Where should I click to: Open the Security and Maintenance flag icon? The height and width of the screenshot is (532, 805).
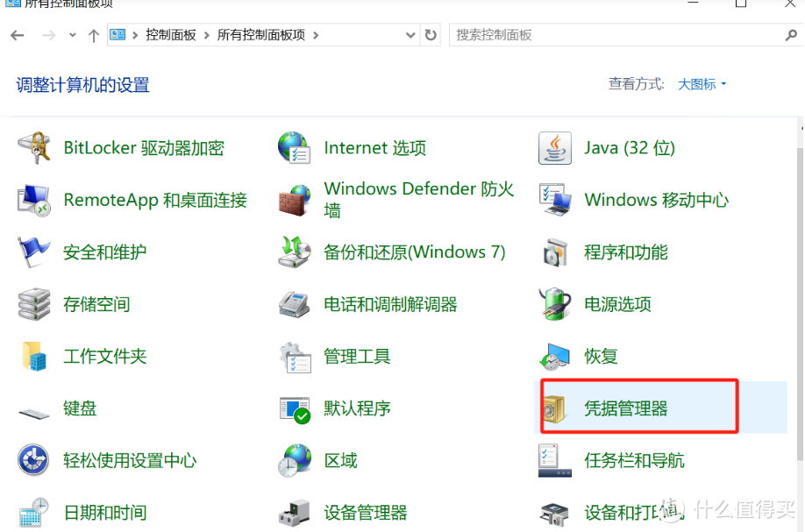click(34, 252)
